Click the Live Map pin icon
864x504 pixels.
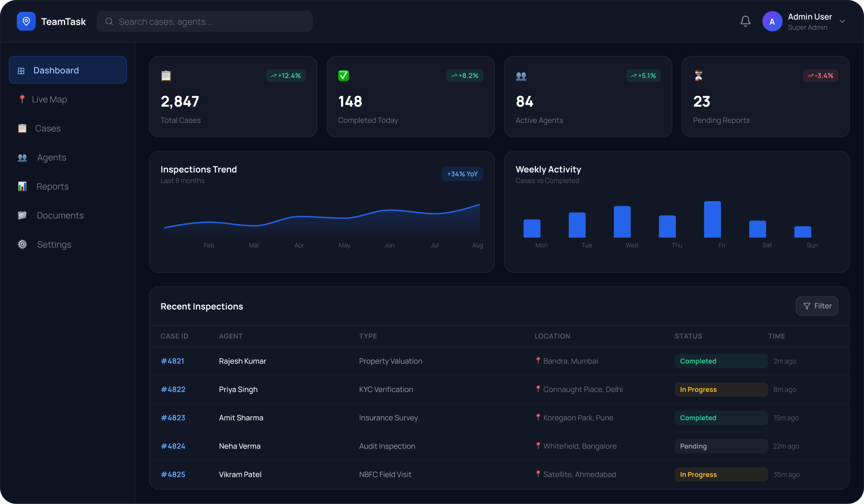coord(22,99)
